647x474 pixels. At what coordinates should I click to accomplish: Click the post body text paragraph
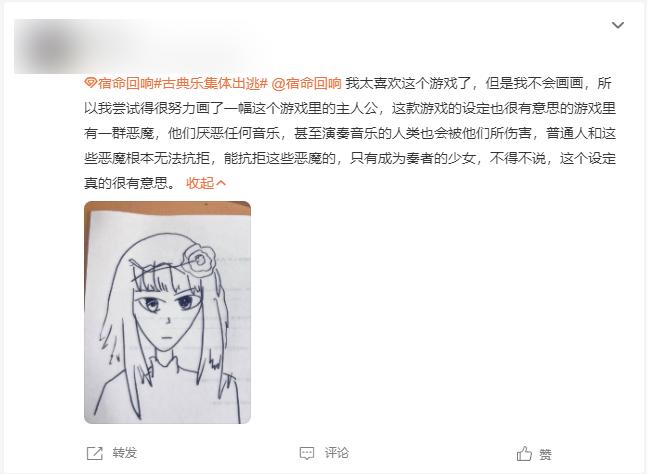click(350, 133)
